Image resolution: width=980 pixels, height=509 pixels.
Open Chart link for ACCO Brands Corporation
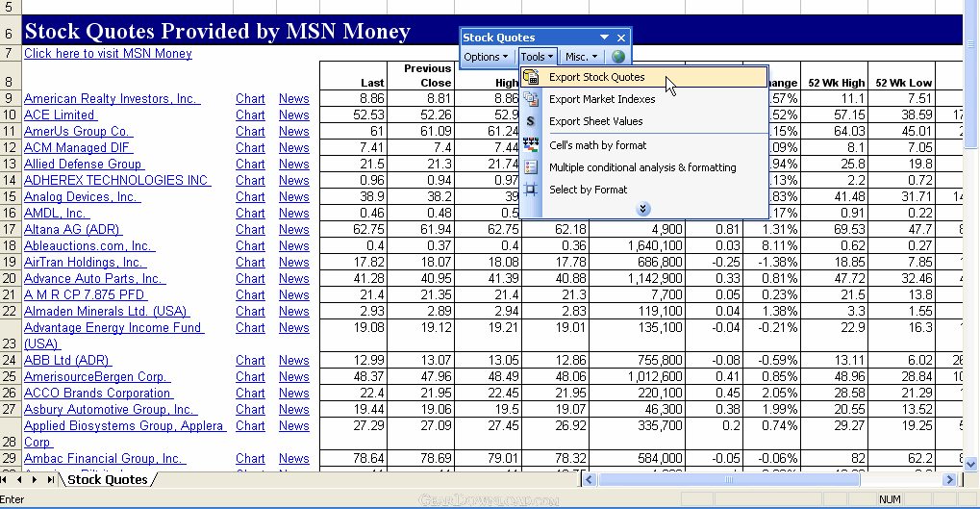(250, 393)
